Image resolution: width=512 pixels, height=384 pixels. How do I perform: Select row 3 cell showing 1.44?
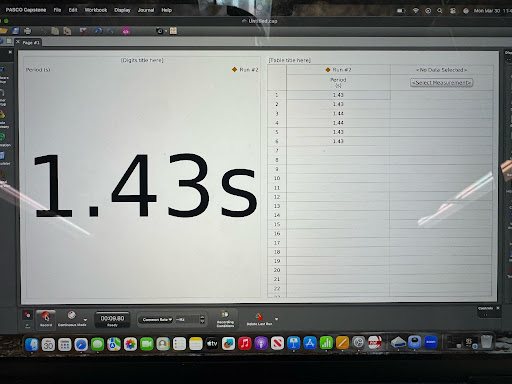pyautogui.click(x=338, y=114)
